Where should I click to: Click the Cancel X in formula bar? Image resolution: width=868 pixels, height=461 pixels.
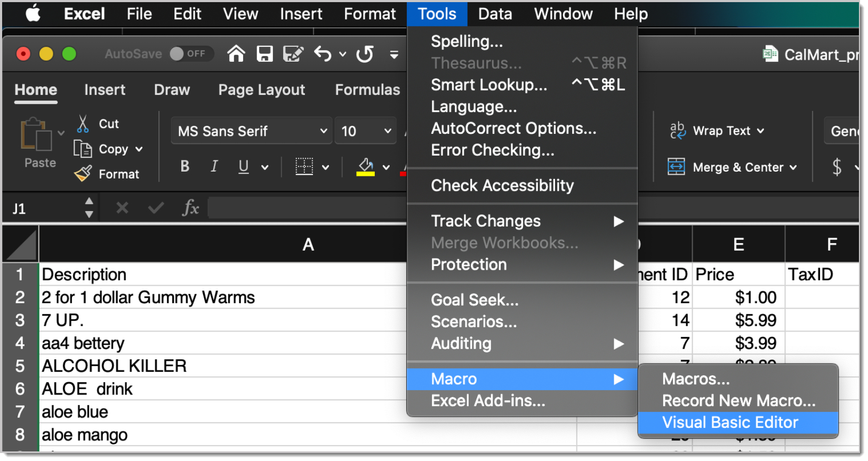[122, 208]
